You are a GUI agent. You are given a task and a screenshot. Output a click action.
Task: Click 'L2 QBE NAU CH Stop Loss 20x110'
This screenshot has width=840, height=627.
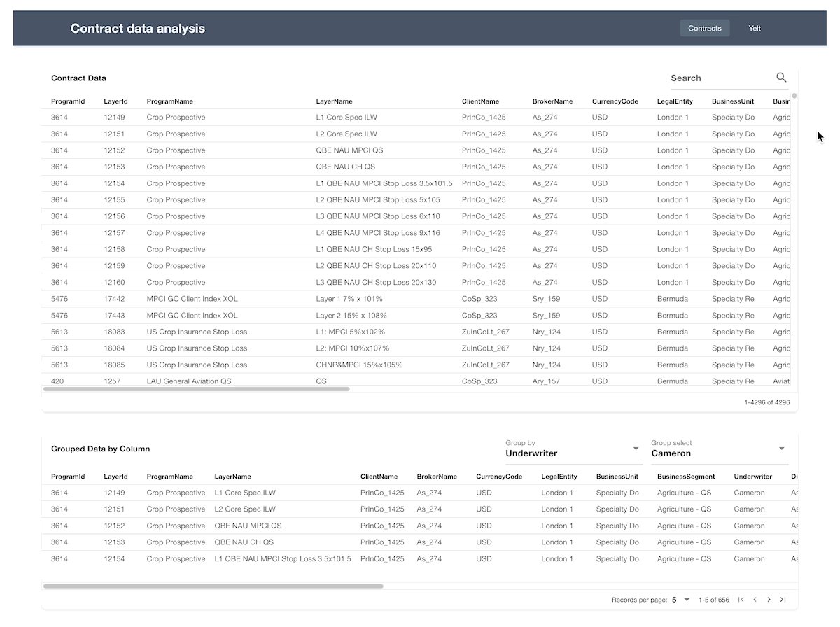376,266
